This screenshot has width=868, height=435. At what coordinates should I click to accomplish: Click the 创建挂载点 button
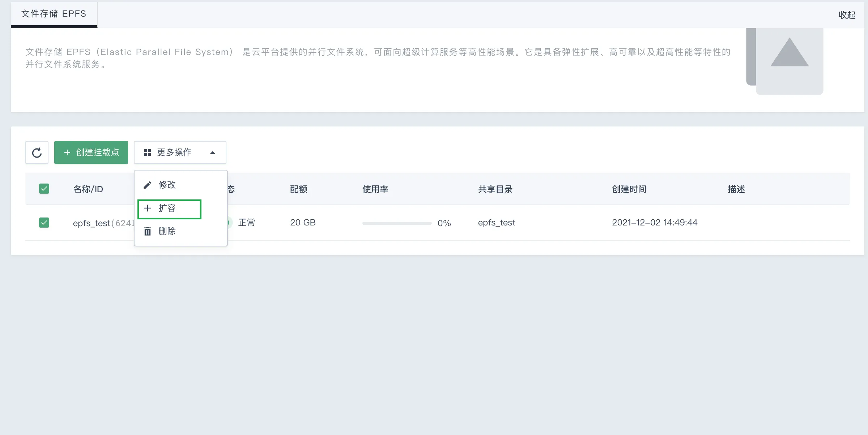tap(91, 152)
